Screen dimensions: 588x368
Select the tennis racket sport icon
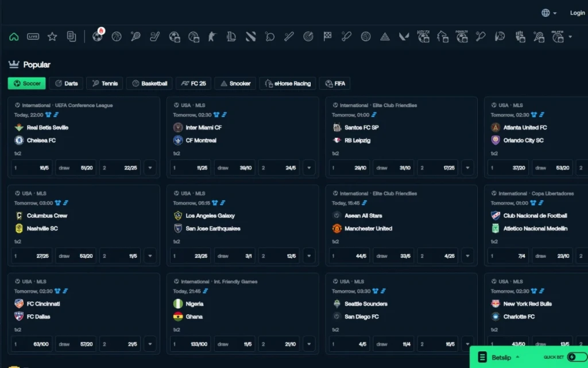point(135,36)
